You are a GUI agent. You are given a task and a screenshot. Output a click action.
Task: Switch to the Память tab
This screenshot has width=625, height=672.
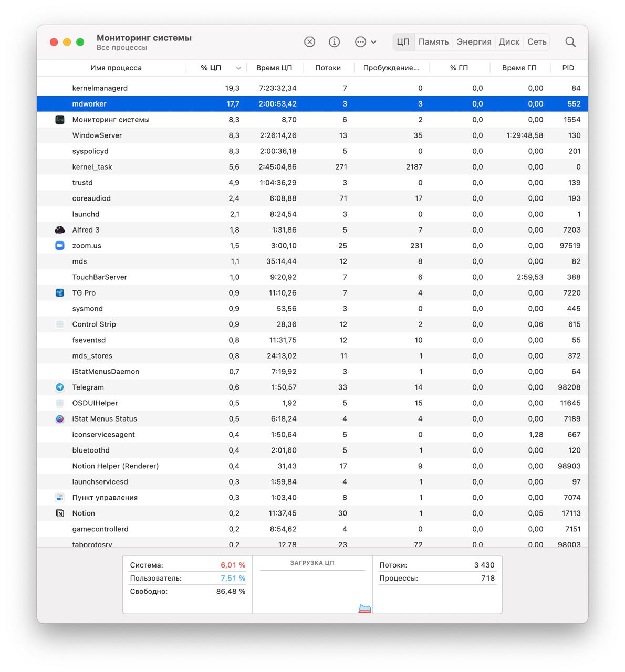(x=433, y=42)
